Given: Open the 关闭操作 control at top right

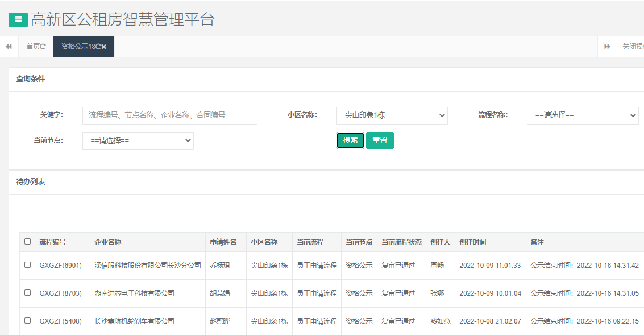Looking at the screenshot, I should click(633, 46).
